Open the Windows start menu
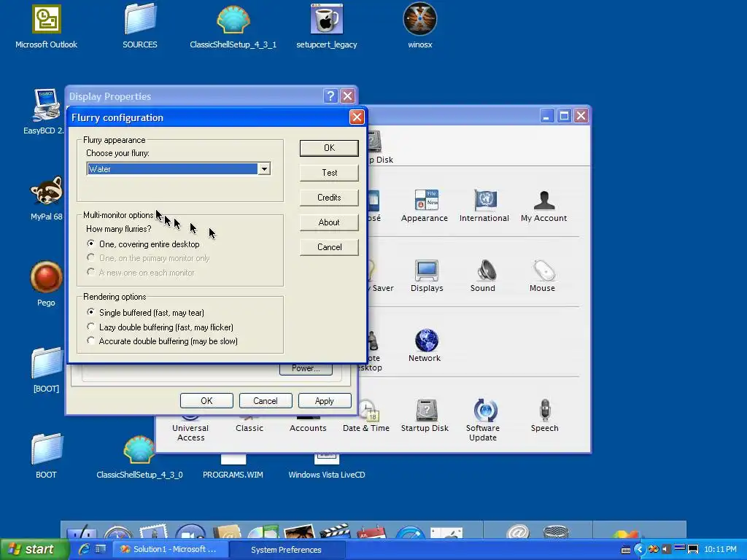This screenshot has height=560, width=747. (35, 550)
